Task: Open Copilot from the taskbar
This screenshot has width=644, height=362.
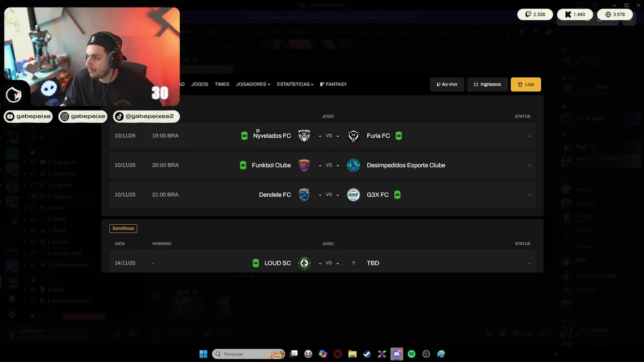Action: point(323,354)
